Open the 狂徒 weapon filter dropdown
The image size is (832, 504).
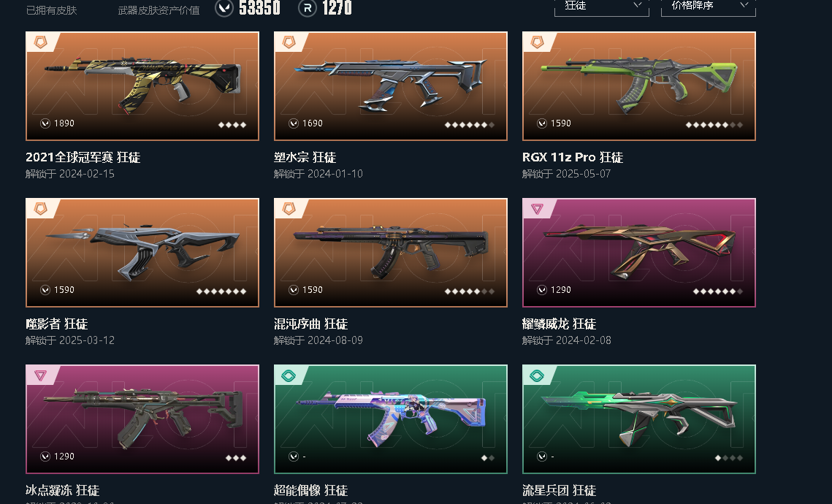pos(602,7)
